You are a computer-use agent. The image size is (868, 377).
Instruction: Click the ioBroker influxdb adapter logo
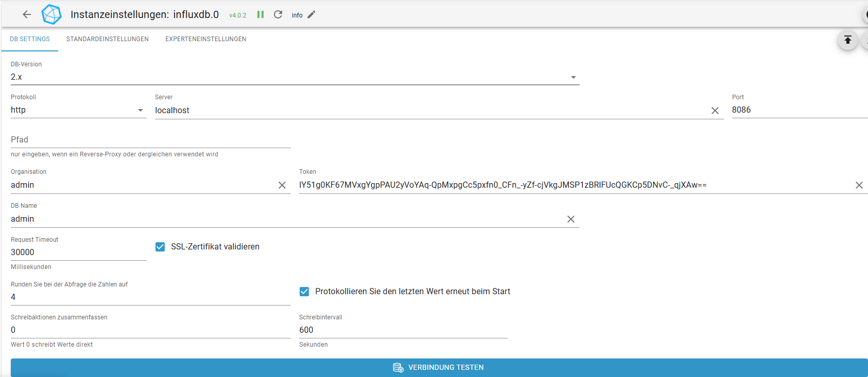51,14
